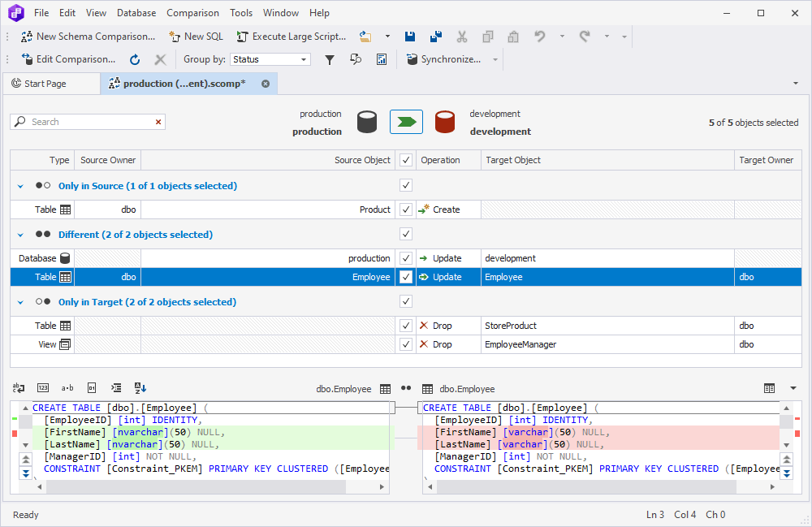The width and height of the screenshot is (812, 527).
Task: Uncheck the Only in Target group checkbox
Action: [x=405, y=301]
